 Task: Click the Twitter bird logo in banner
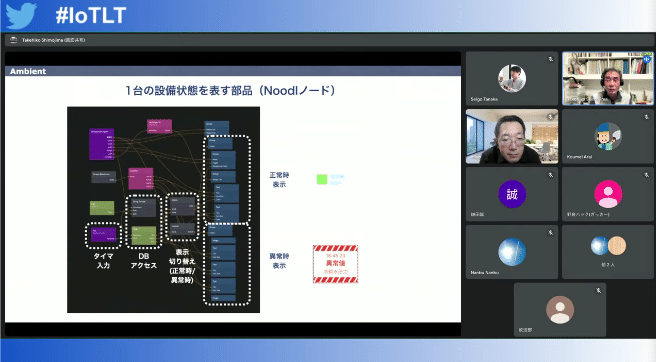pyautogui.click(x=21, y=15)
